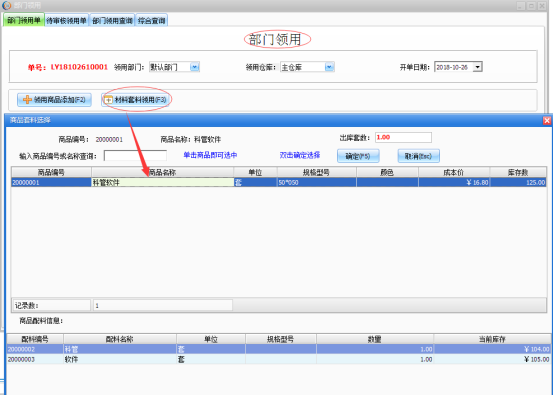
Task: Click the 125.00 stock cell
Action: [518, 182]
